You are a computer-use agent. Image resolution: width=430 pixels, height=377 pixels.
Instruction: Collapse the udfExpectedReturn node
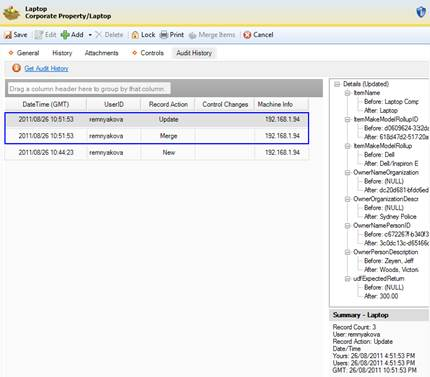[347, 279]
